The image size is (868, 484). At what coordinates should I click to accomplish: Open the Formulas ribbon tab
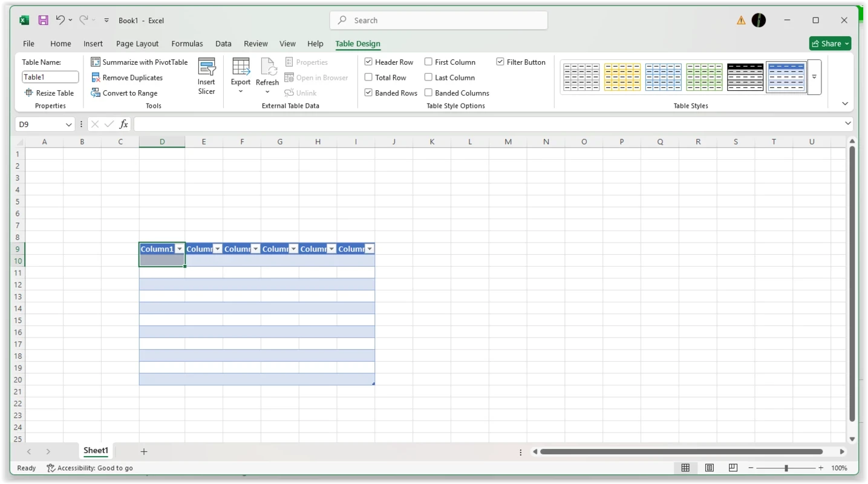point(187,44)
